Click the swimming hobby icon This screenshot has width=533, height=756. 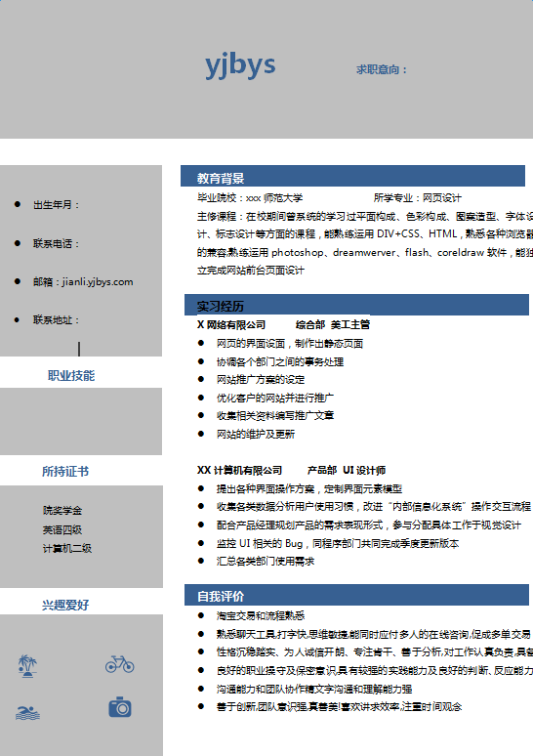(x=27, y=713)
